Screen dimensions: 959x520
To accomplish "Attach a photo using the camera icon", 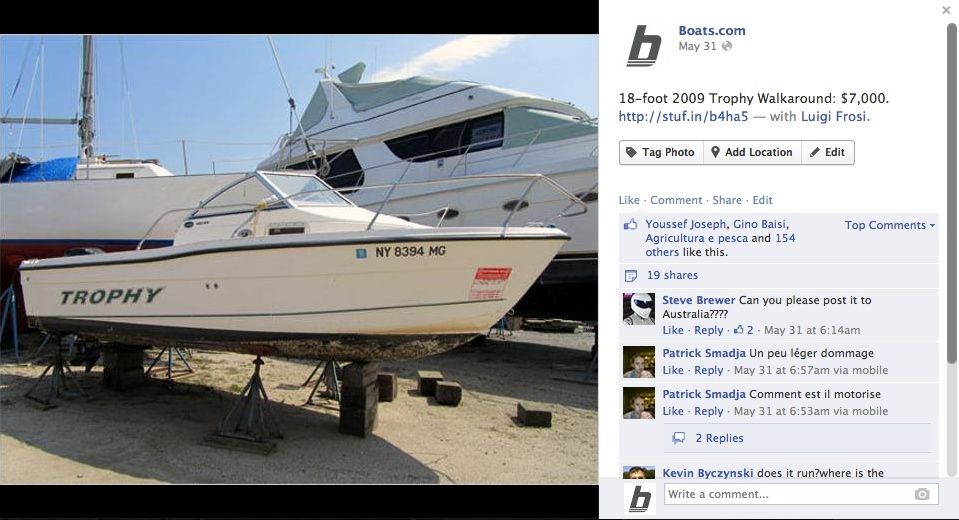I will point(922,494).
